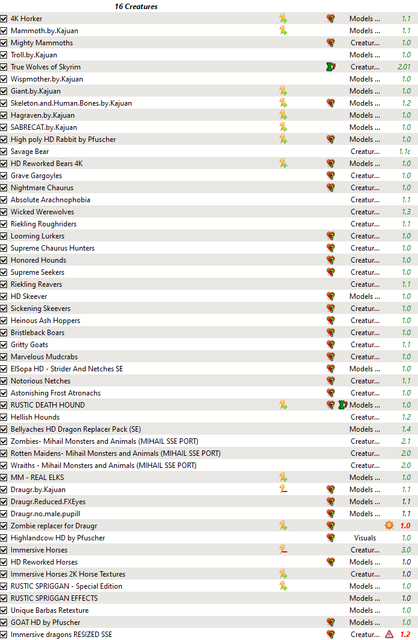Click the Visuals category of Highlandcow HD

pyautogui.click(x=365, y=538)
